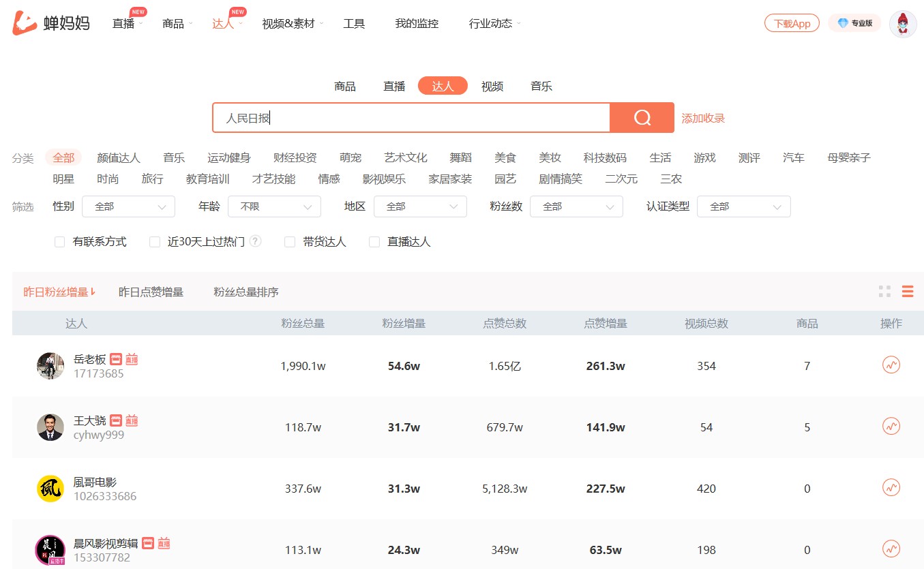Expand the 粉丝数 dropdown
Image resolution: width=924 pixels, height=569 pixels.
coord(576,206)
